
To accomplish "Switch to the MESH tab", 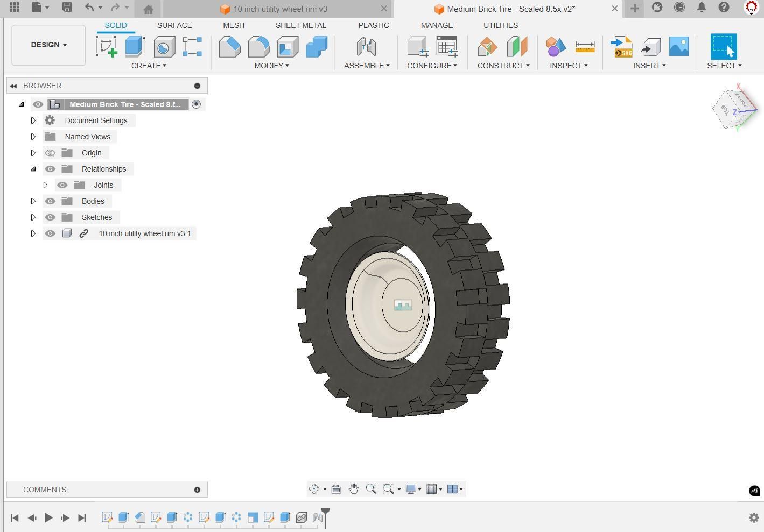I will [x=234, y=25].
